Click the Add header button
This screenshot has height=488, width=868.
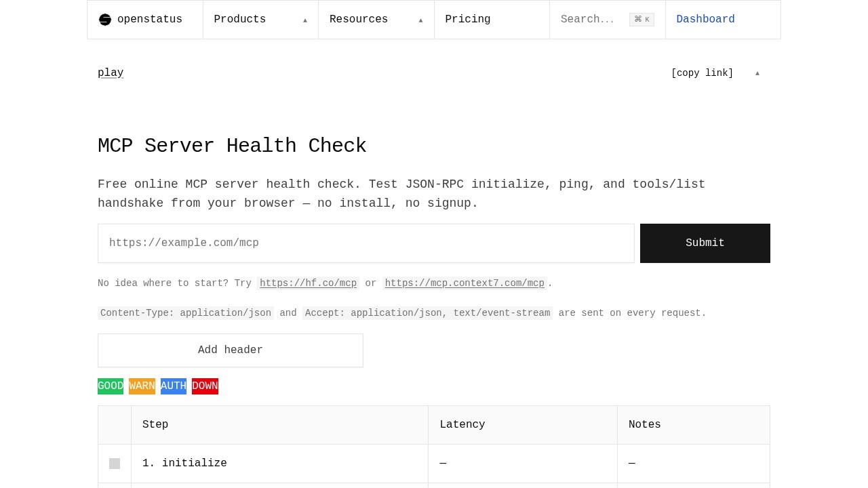pos(231,350)
